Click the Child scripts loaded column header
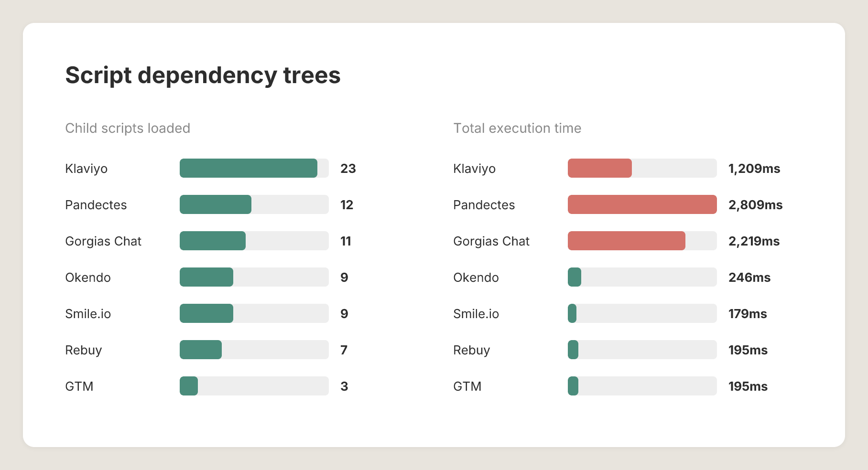The width and height of the screenshot is (868, 470). coord(128,128)
